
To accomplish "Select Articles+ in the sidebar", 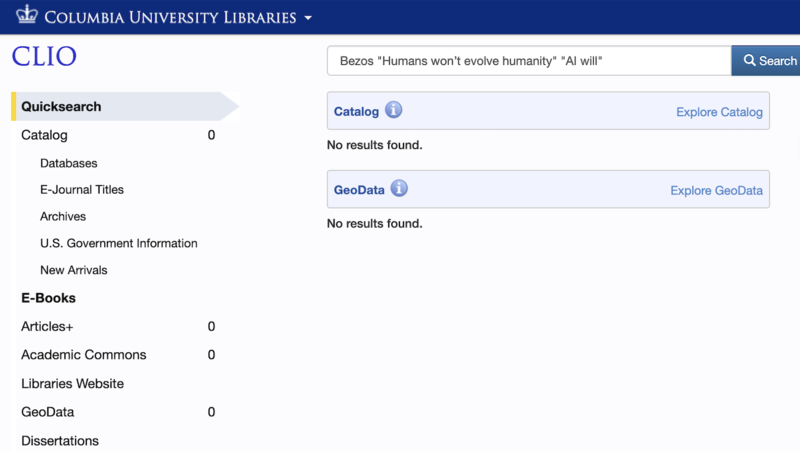I will (x=47, y=326).
